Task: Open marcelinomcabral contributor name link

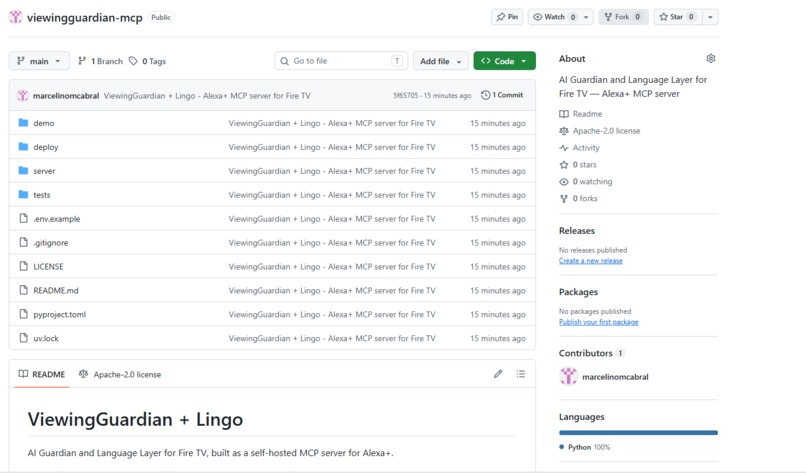Action: point(615,377)
